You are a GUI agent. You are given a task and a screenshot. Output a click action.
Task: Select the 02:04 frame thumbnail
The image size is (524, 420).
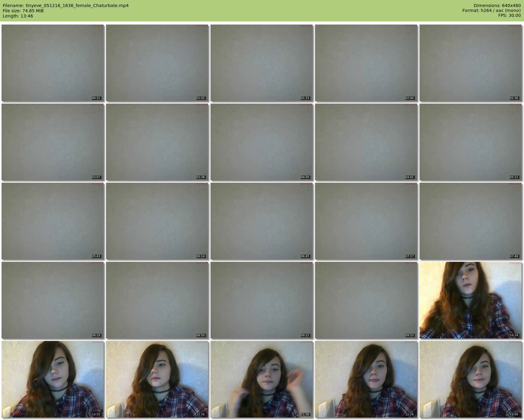[x=366, y=63]
